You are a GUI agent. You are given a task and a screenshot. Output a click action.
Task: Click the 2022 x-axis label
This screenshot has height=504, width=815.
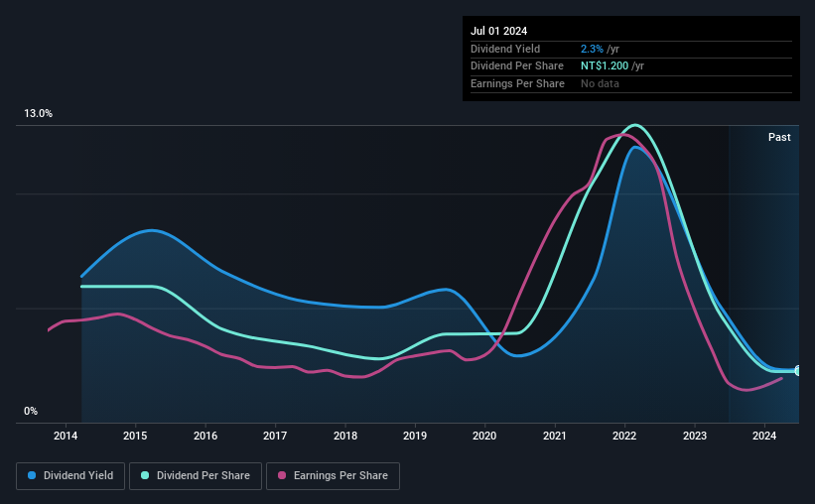click(624, 436)
